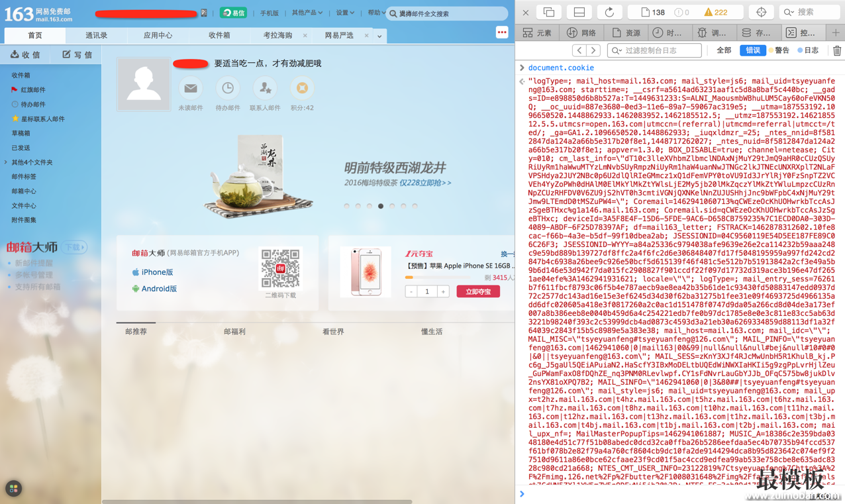The height and width of the screenshot is (504, 845).
Task: Click the devtools undock window icon
Action: click(x=549, y=12)
